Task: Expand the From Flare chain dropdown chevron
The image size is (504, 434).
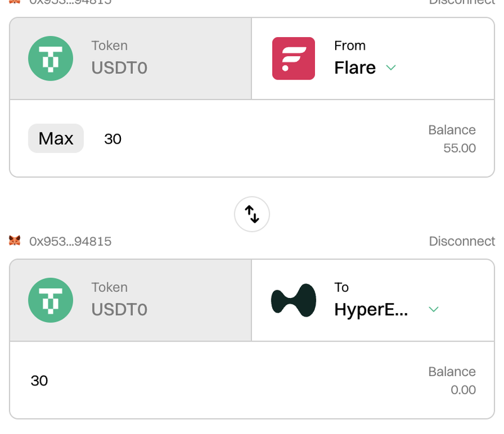Action: (391, 67)
